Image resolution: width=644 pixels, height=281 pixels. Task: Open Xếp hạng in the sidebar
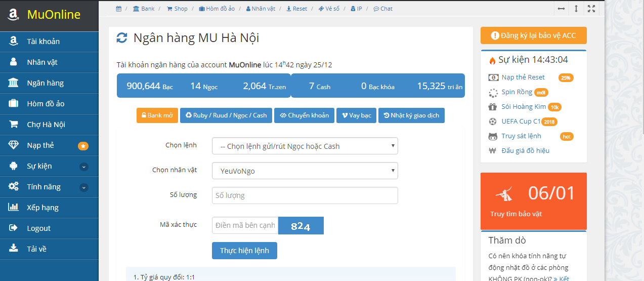pos(49,208)
